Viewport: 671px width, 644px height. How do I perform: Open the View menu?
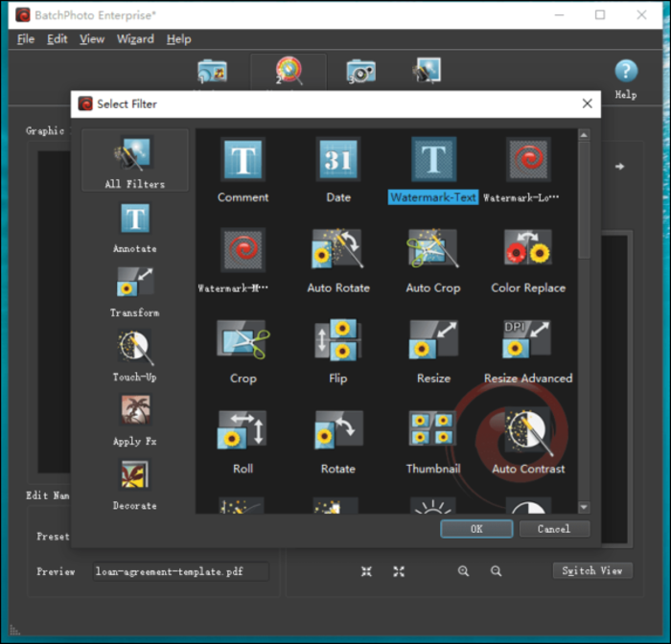pos(92,39)
